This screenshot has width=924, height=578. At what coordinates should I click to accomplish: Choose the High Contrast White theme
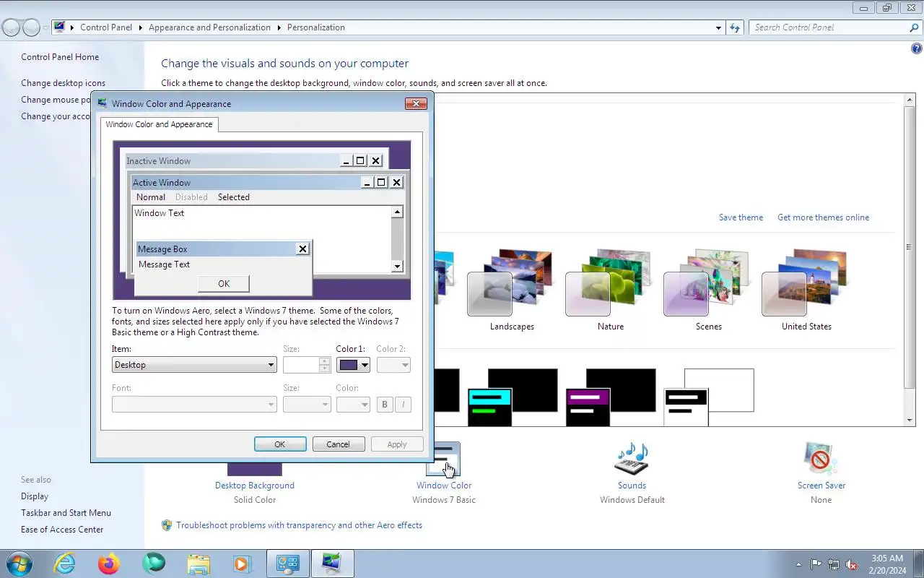coord(709,397)
